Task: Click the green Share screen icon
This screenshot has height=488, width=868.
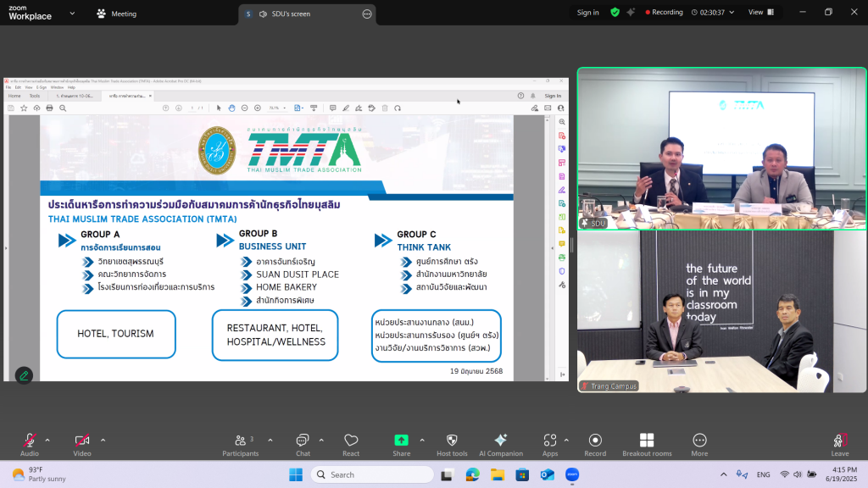Action: [401, 441]
